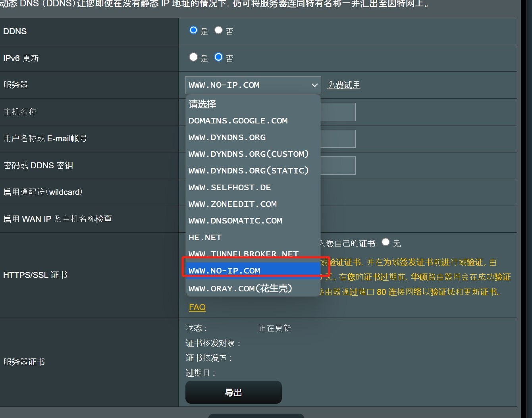The height and width of the screenshot is (418, 532).
Task: Click the 服务器证书 row label
Action: tap(24, 362)
